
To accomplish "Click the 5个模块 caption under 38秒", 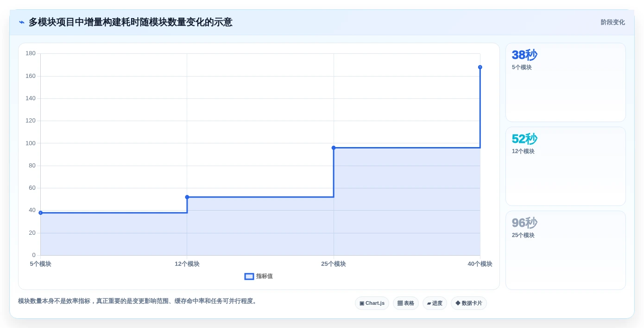I will [522, 67].
